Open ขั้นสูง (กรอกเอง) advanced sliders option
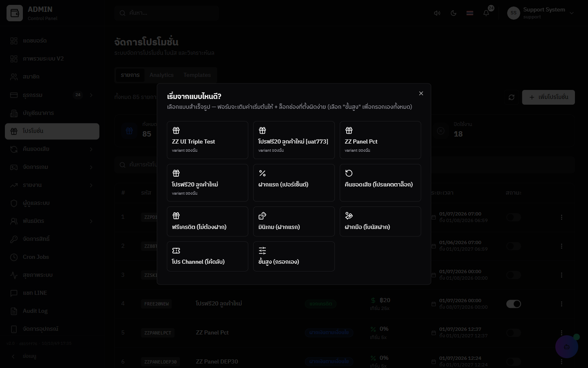Screen dimensions: 588x368 coord(294,256)
